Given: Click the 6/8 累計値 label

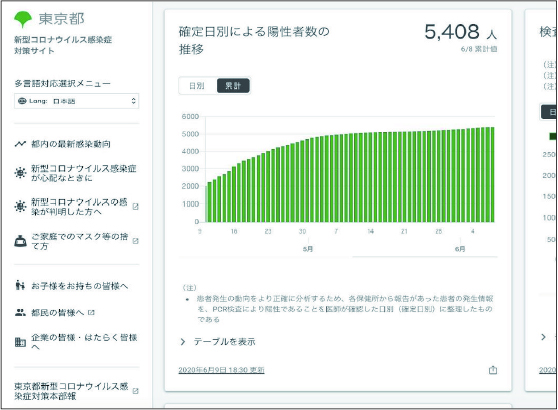Looking at the screenshot, I should tap(479, 49).
